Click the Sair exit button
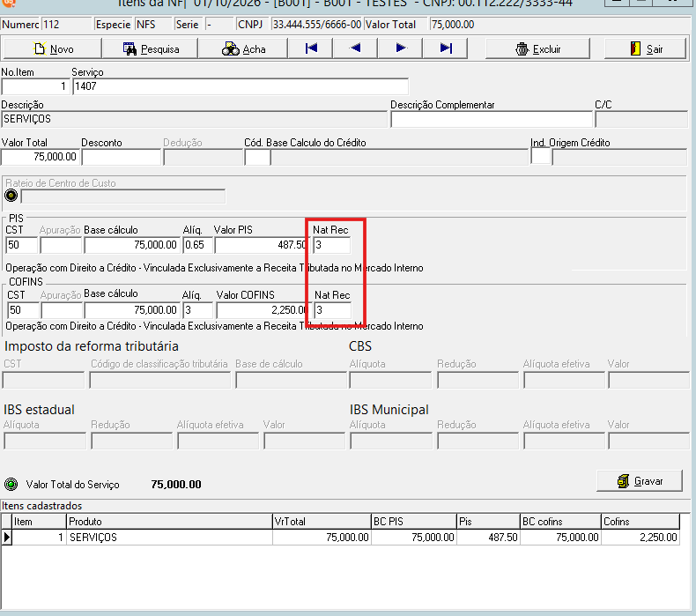696x616 pixels. tap(646, 48)
